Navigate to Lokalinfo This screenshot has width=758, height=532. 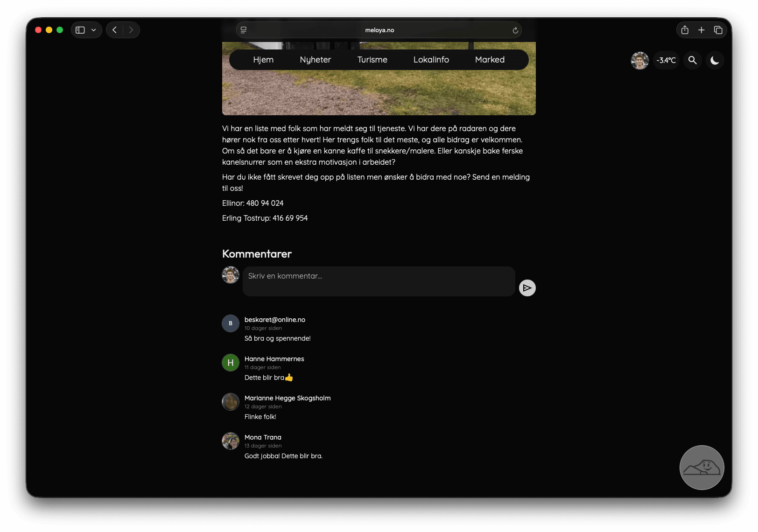tap(431, 60)
